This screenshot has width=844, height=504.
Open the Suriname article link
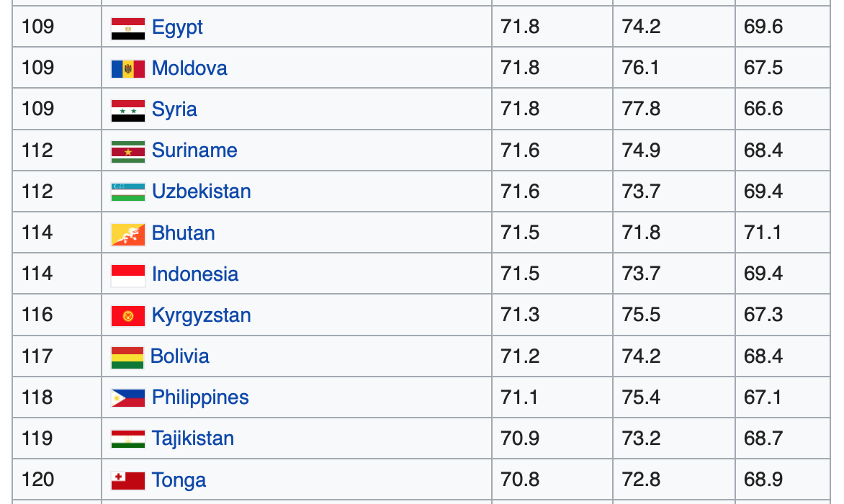194,150
